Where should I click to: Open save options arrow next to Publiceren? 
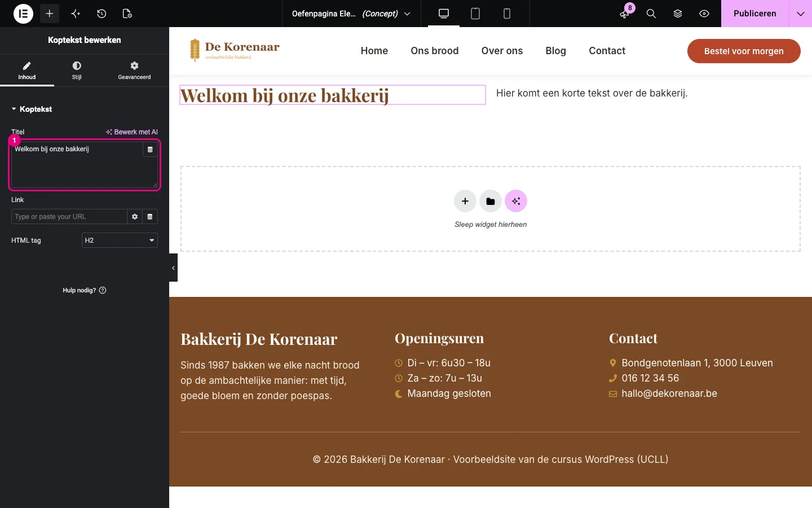[801, 14]
